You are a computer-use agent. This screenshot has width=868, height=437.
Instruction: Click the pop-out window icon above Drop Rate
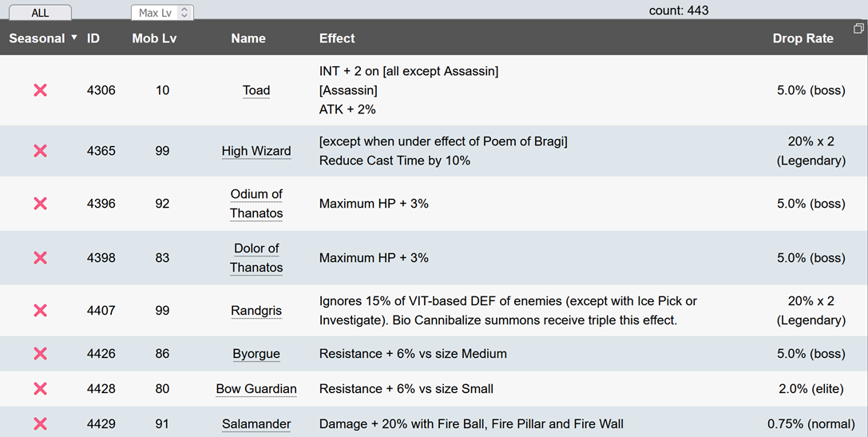pos(858,29)
